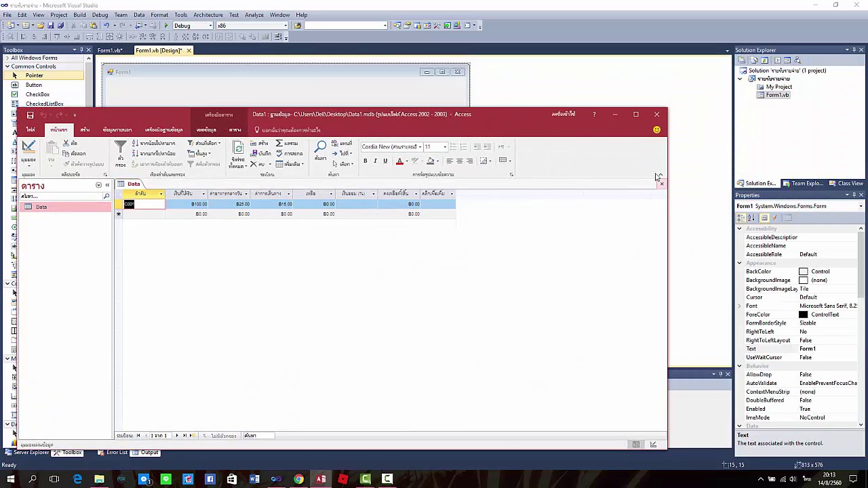
Task: Open Google Chrome from the Windows taskbar
Action: (x=298, y=479)
